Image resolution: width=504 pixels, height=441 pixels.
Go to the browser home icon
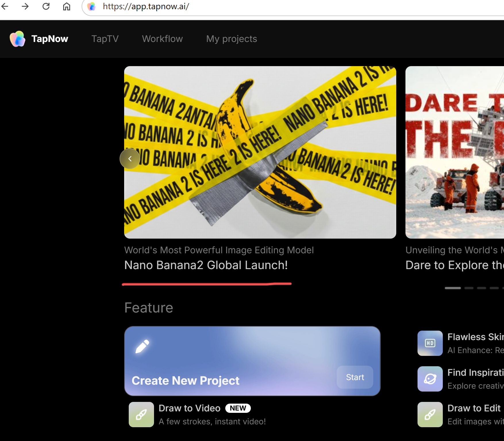pos(67,6)
